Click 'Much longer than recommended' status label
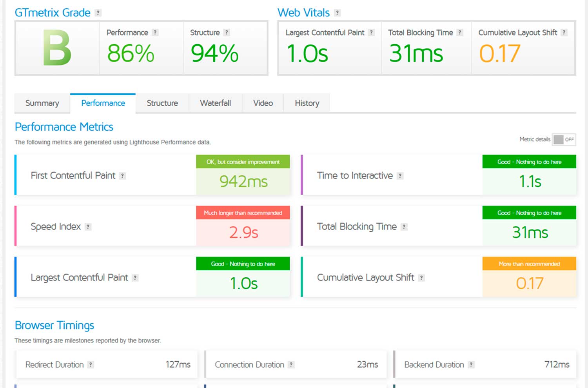Screen dimensions: 588x388 click(x=243, y=213)
